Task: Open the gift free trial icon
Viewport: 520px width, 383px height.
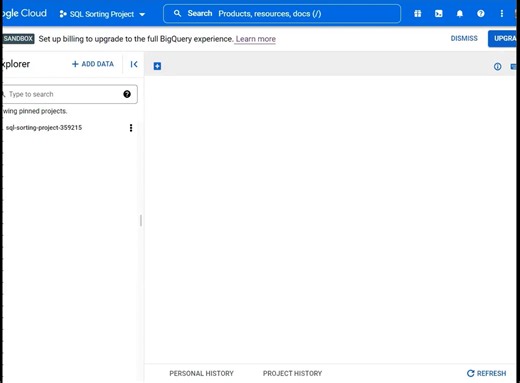Action: click(417, 14)
